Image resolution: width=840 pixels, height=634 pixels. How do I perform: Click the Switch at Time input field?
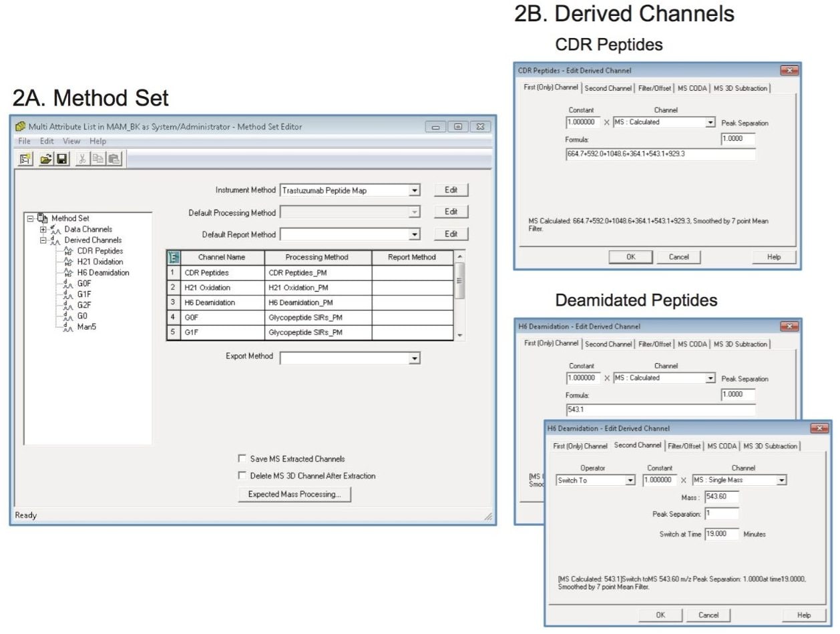[x=722, y=534]
